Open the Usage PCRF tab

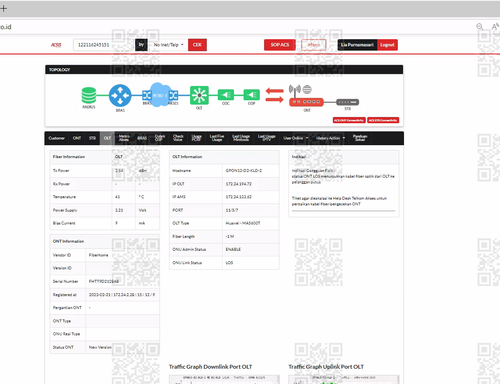196,138
